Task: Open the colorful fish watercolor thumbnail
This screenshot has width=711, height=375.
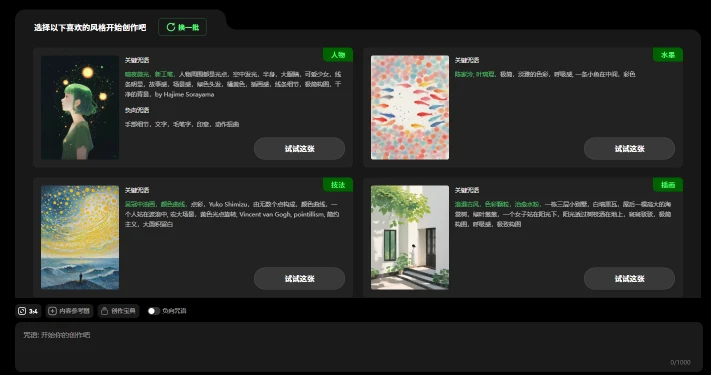Action: (410, 107)
